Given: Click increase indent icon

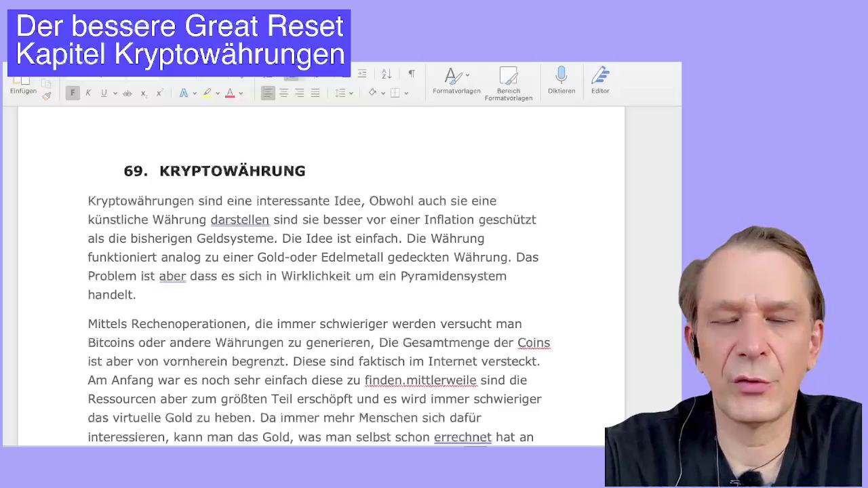Looking at the screenshot, I should point(362,74).
